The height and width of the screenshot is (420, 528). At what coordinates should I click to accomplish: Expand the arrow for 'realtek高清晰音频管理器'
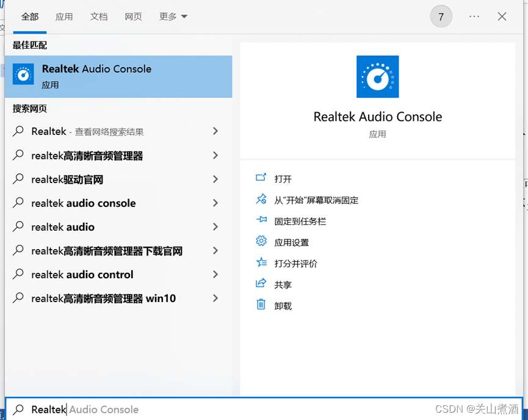click(215, 155)
